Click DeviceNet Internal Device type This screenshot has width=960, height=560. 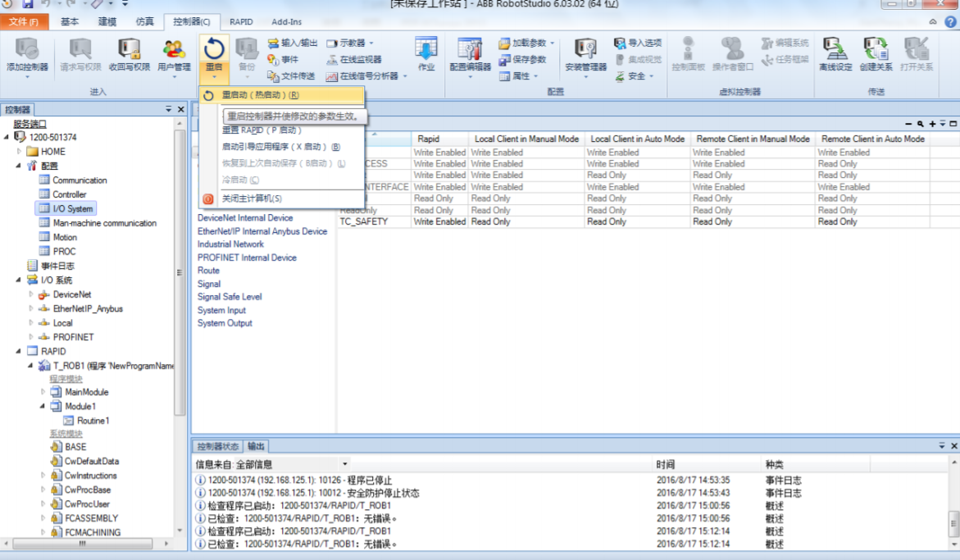[x=245, y=218]
